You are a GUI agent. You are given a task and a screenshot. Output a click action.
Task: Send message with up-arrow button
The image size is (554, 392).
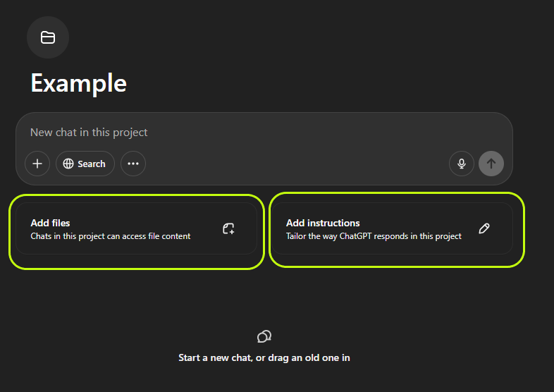point(491,164)
